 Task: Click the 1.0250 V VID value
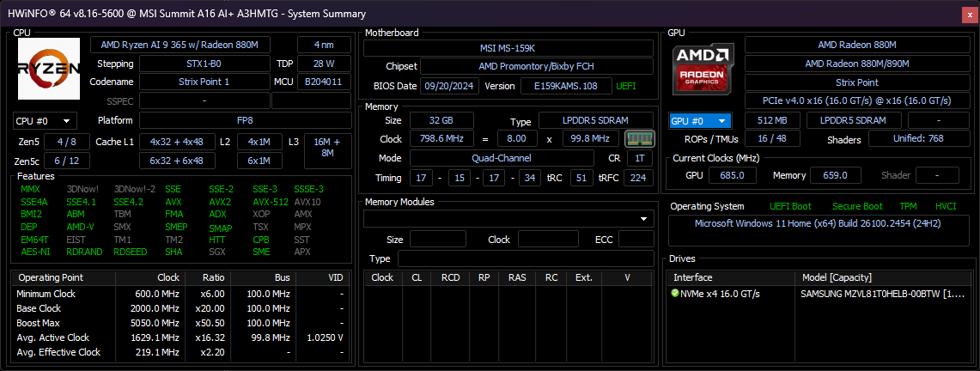tap(323, 338)
